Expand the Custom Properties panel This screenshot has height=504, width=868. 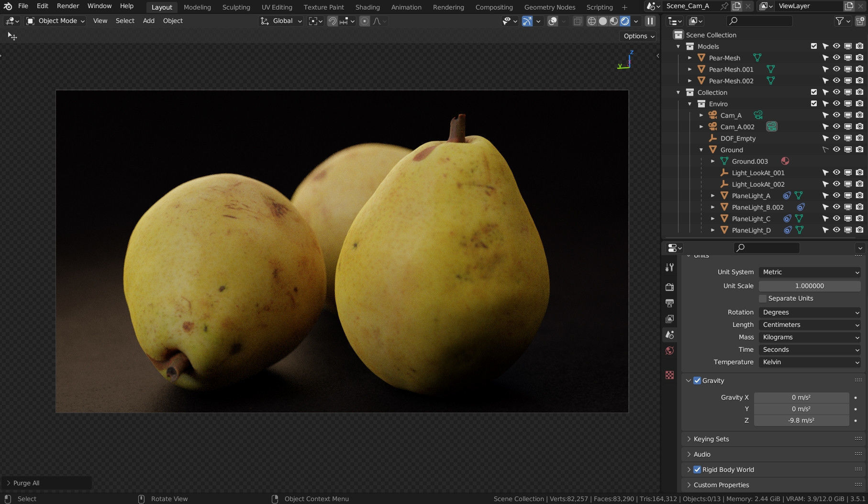tap(721, 485)
